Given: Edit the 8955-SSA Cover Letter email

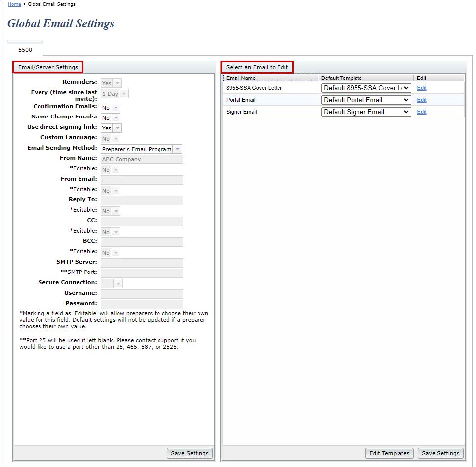Looking at the screenshot, I should coord(421,88).
